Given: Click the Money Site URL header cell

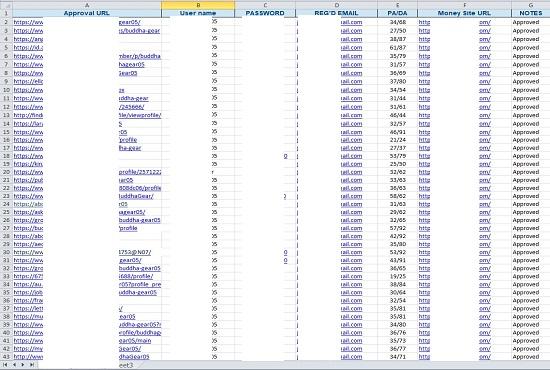Looking at the screenshot, I should coord(464,13).
